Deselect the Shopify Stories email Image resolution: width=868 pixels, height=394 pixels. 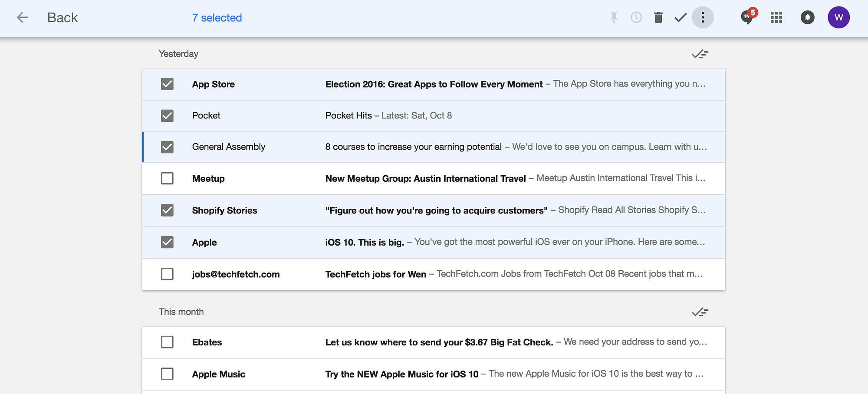tap(167, 210)
